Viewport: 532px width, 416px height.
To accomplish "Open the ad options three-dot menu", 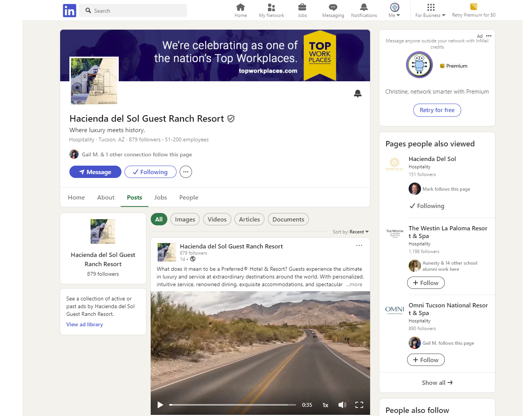I will [x=489, y=36].
